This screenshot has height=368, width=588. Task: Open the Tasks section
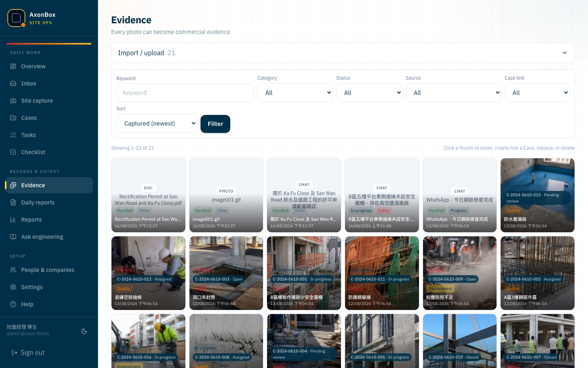[49, 135]
